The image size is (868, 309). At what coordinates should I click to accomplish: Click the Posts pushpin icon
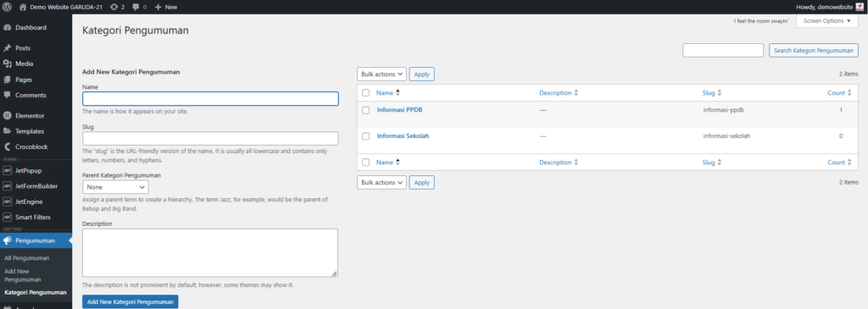point(7,48)
